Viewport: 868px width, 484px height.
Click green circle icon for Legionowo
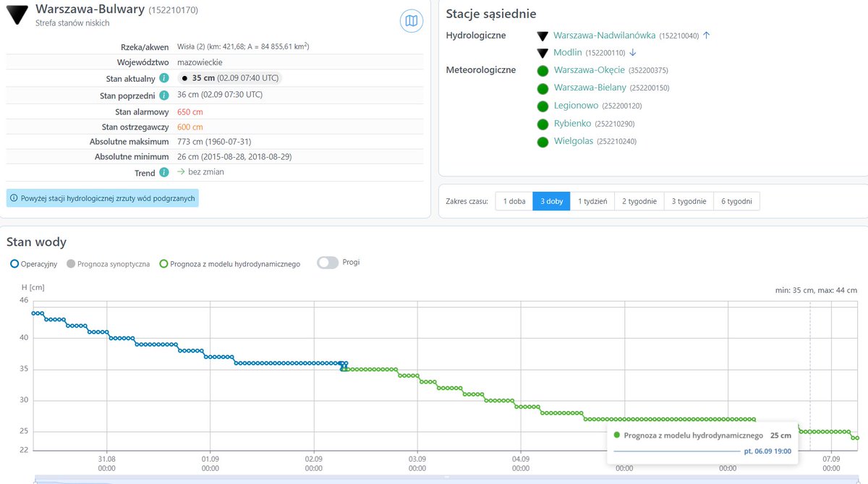coord(542,106)
